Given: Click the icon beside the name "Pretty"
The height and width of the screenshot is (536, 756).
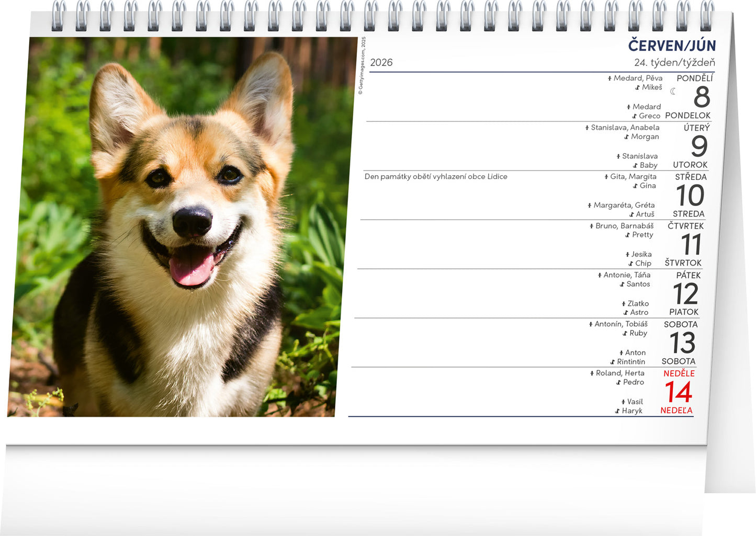Looking at the screenshot, I should pos(627,235).
